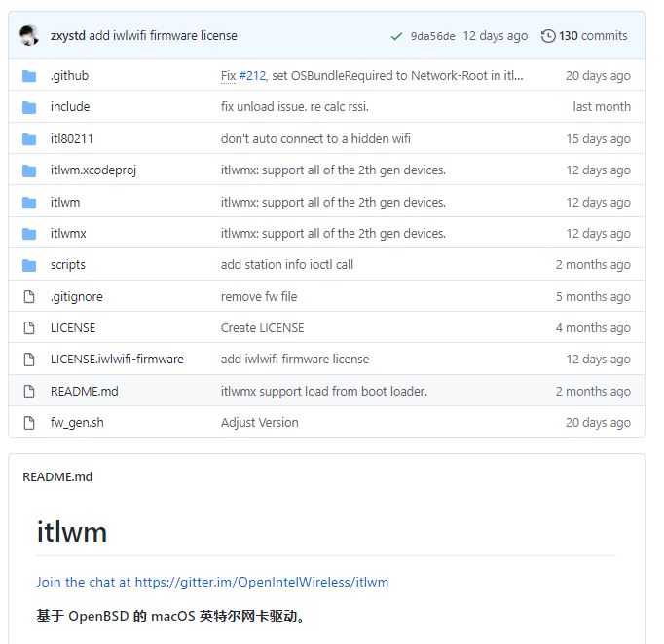The image size is (664, 644).
Task: Open the 'Create LICENSE' commit message
Action: (262, 328)
